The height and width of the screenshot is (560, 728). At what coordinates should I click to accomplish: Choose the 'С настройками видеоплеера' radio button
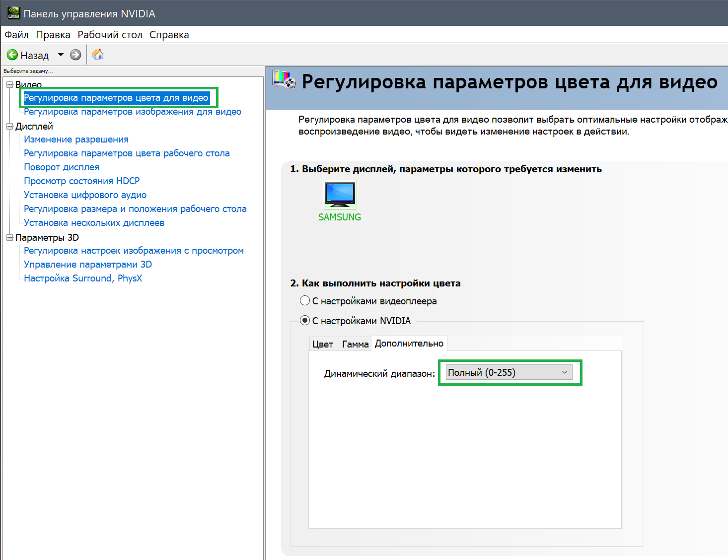pyautogui.click(x=305, y=301)
